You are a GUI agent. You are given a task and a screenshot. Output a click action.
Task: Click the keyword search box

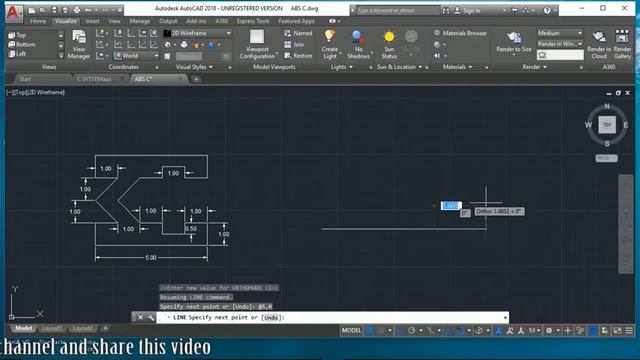point(398,11)
